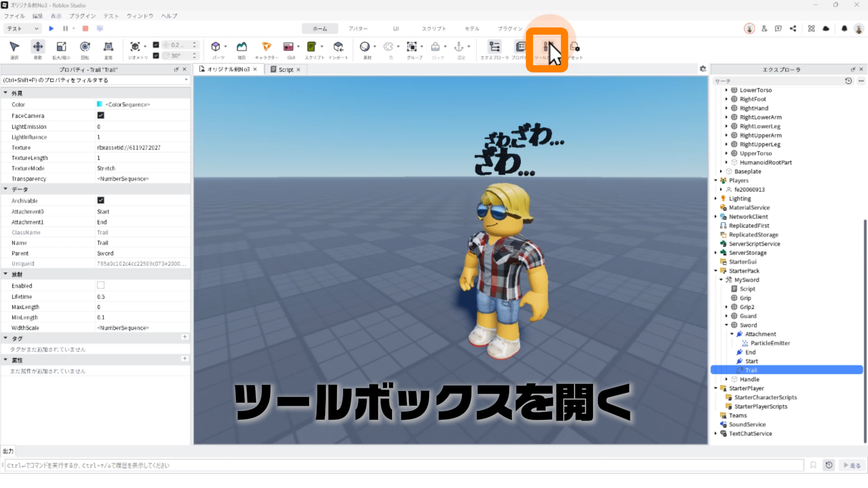Select the Scale tool icon
Screen dimensions: 868x488
pos(61,47)
